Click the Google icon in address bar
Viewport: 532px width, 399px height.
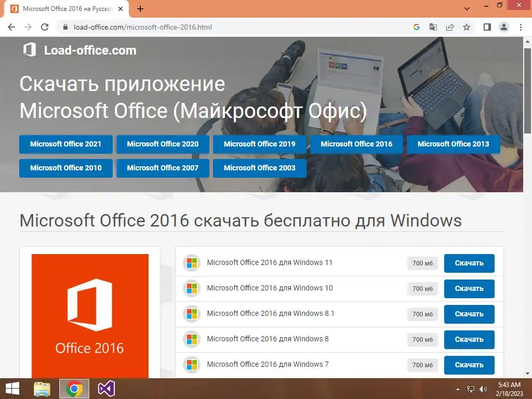tap(416, 27)
